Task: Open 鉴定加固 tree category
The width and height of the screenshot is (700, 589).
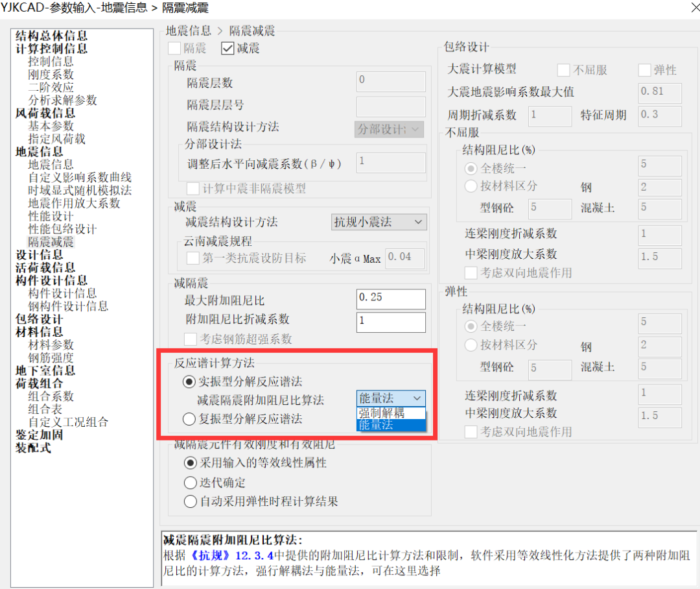Action: [x=40, y=435]
